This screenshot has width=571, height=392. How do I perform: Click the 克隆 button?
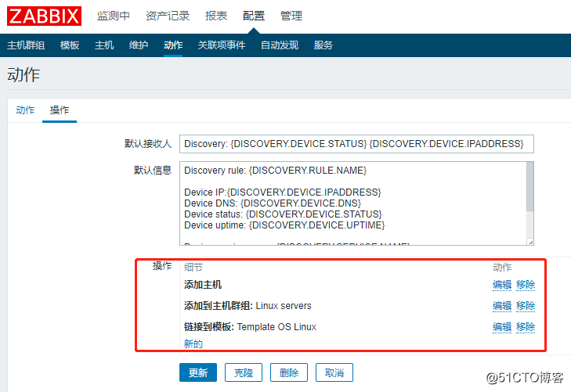(244, 372)
